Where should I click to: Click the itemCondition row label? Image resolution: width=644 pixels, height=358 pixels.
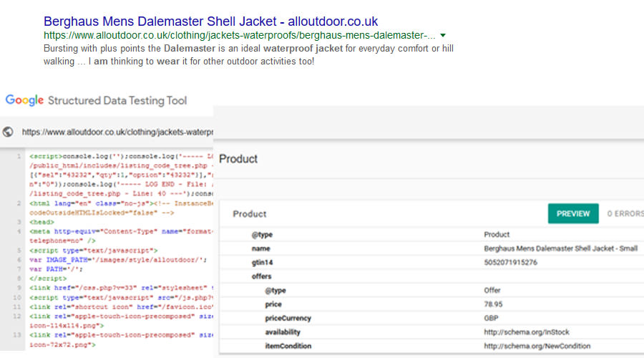(288, 346)
